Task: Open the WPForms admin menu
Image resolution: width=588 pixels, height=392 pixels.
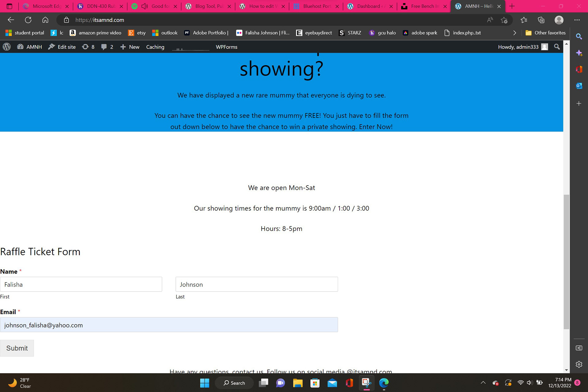Action: (x=226, y=47)
